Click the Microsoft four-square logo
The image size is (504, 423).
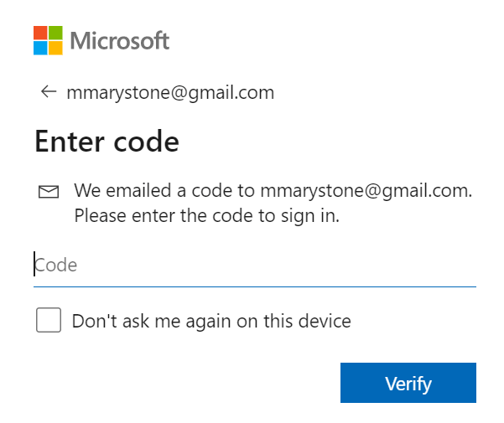coord(48,40)
